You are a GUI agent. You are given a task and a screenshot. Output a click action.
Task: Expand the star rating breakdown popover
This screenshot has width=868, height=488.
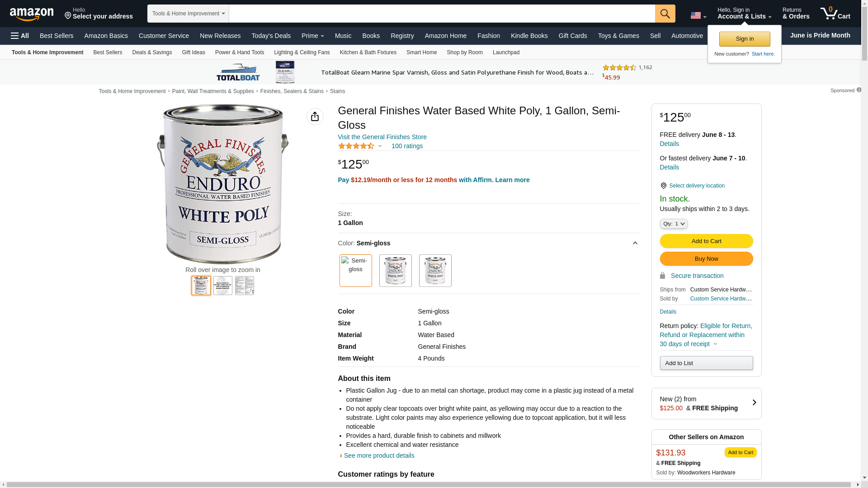(x=380, y=146)
